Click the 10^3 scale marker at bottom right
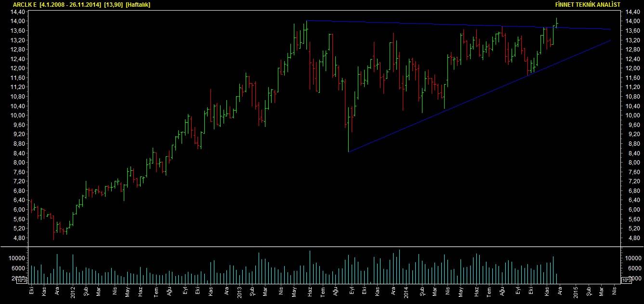Screen dimensions: 644x304 click(x=627, y=279)
